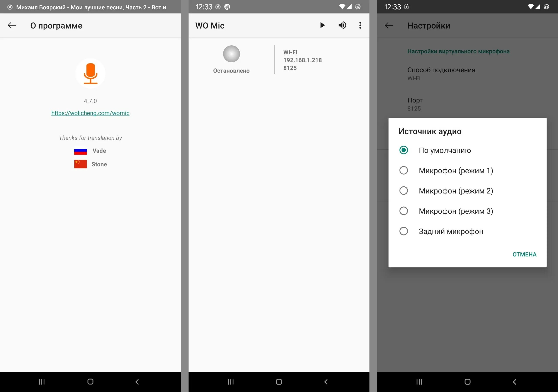Tap recent apps button in middle phone
The width and height of the screenshot is (558, 392).
[231, 382]
